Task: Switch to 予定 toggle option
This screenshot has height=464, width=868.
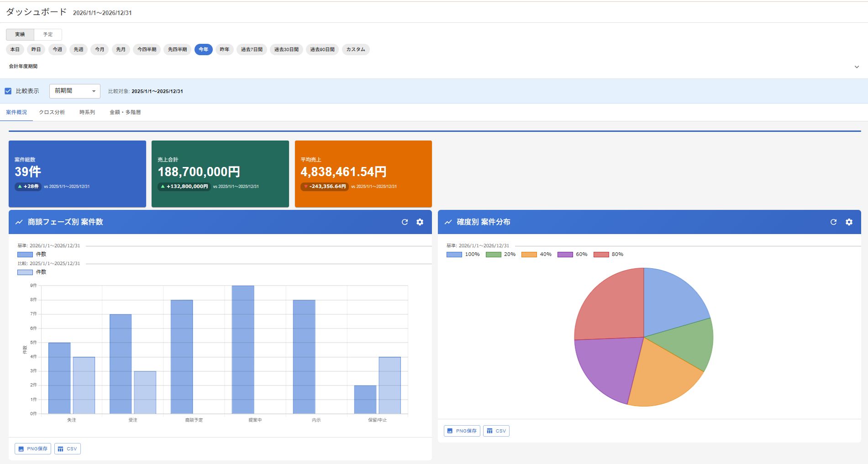Action: [x=48, y=35]
